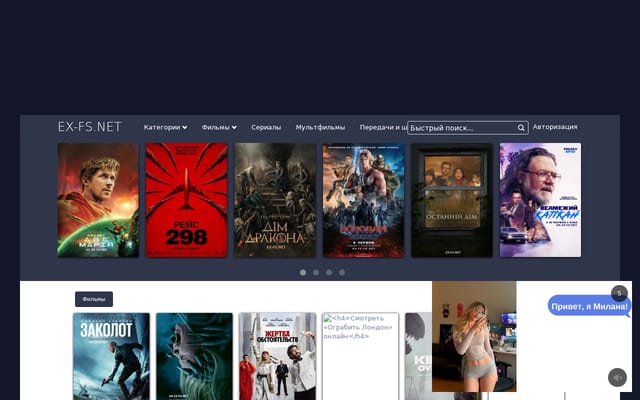Open the teal monster hand movie poster
Viewport: 640px width, 400px height.
click(195, 356)
